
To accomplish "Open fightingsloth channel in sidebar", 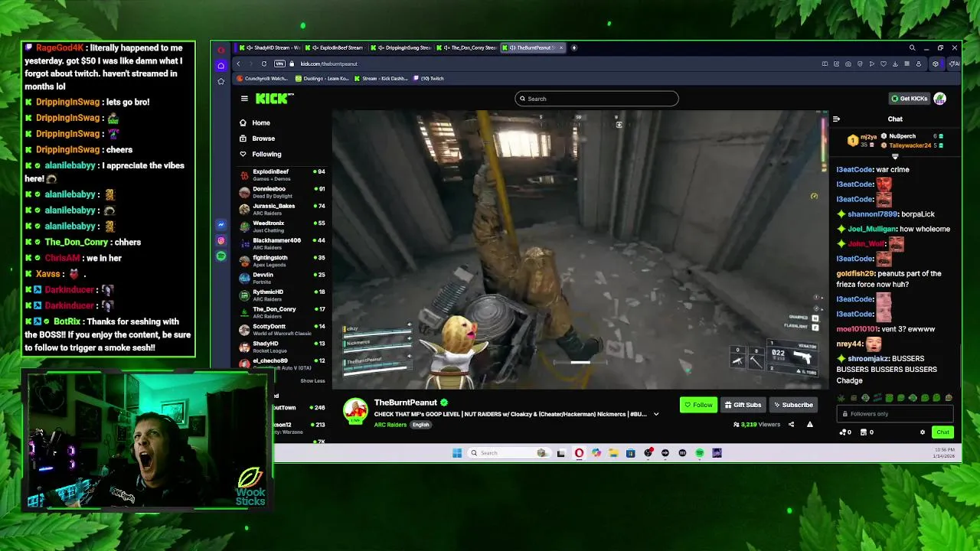I will (282, 260).
